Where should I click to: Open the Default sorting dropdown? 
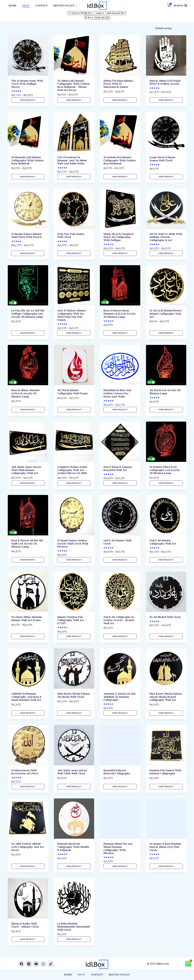[x=170, y=28]
